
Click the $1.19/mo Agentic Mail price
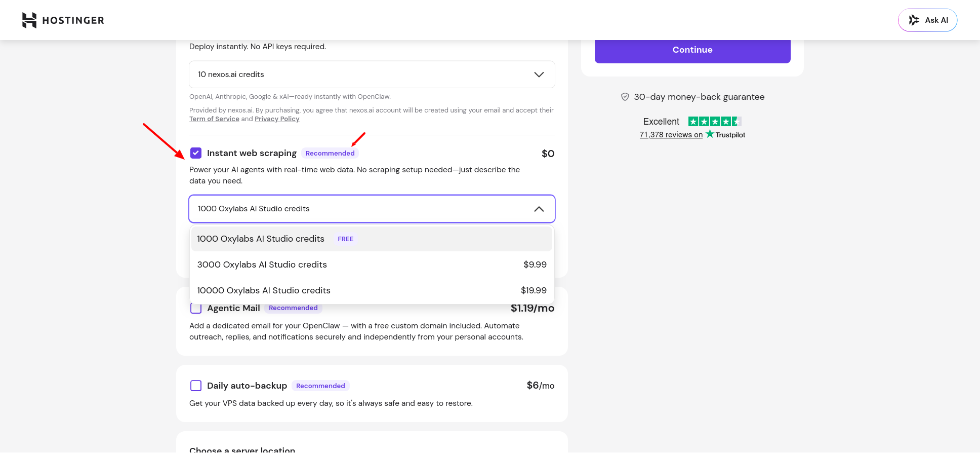coord(533,308)
